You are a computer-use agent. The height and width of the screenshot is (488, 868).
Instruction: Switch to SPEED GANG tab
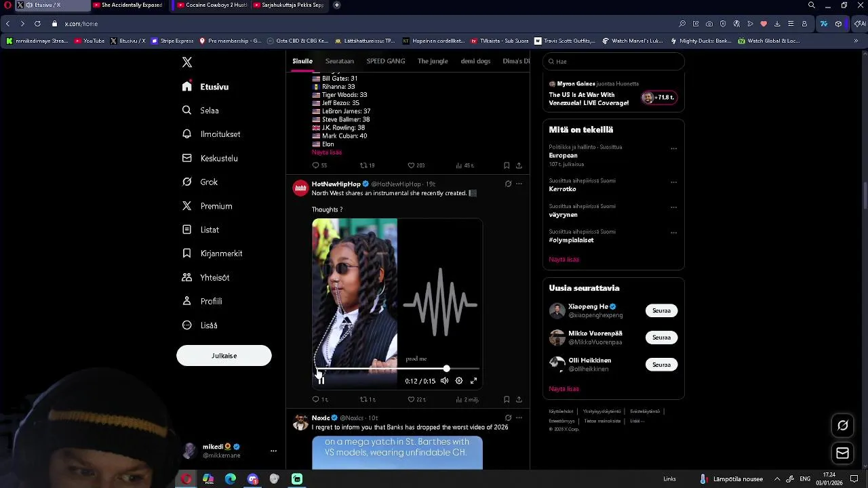click(x=386, y=61)
